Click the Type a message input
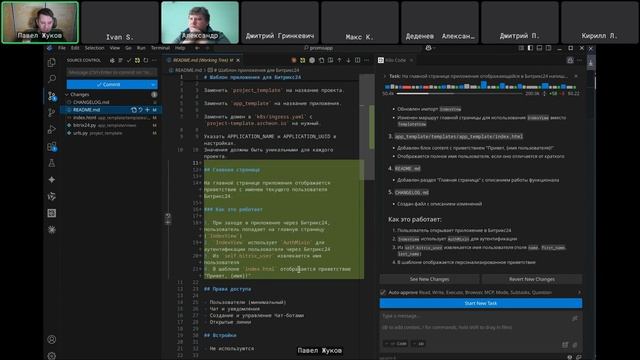 point(476,322)
